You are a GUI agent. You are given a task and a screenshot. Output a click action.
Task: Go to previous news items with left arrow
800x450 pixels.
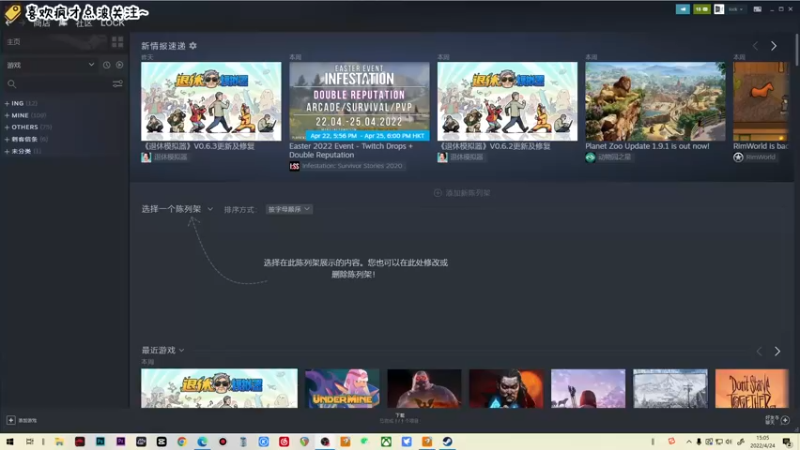point(755,46)
